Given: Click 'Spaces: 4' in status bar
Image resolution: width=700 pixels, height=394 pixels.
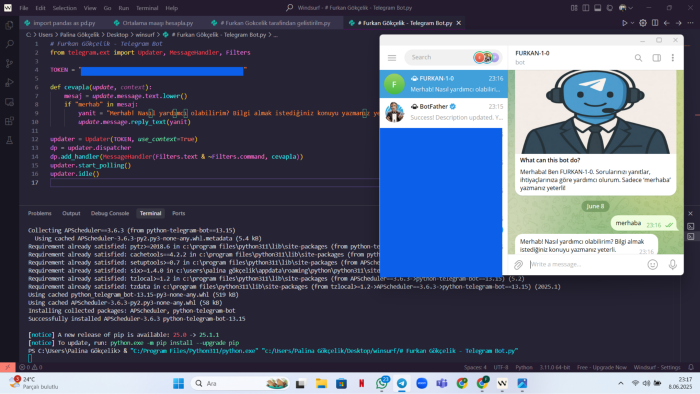Looking at the screenshot, I should (475, 367).
